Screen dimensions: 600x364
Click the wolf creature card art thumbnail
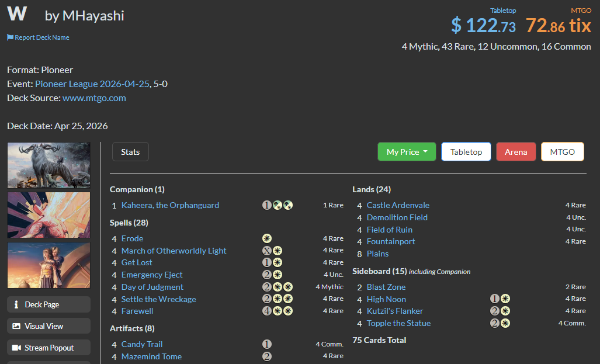coord(48,165)
